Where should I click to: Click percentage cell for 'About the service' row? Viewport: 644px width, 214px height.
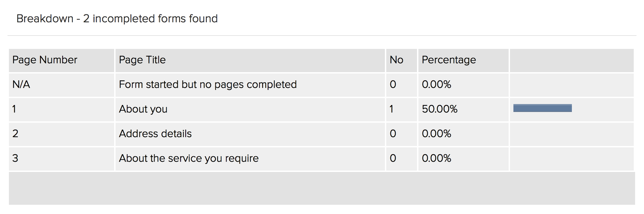tap(437, 158)
